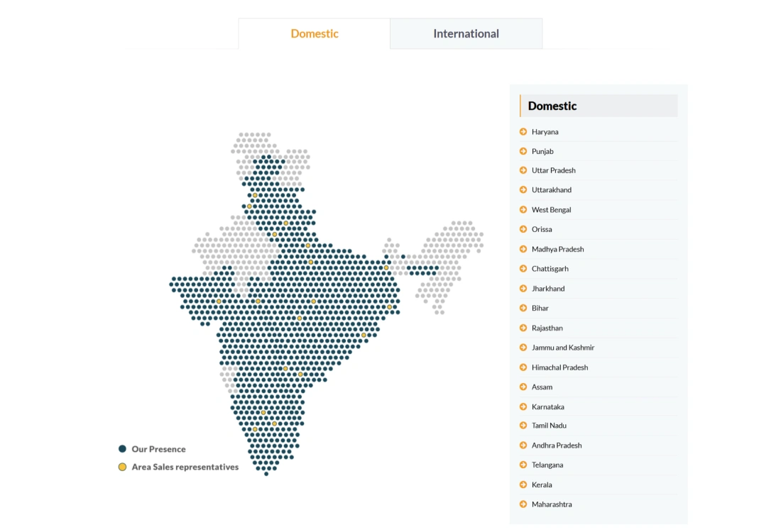Viewport: 781px width, 532px height.
Task: Click the arrow icon next to Punjab
Action: click(523, 151)
